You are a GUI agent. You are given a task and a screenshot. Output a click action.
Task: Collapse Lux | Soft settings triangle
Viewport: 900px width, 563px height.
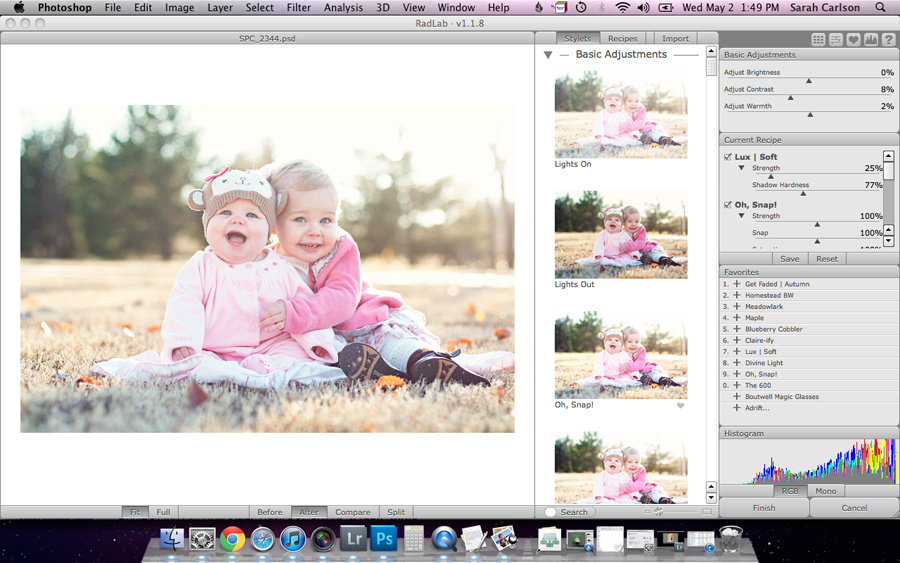tap(741, 168)
